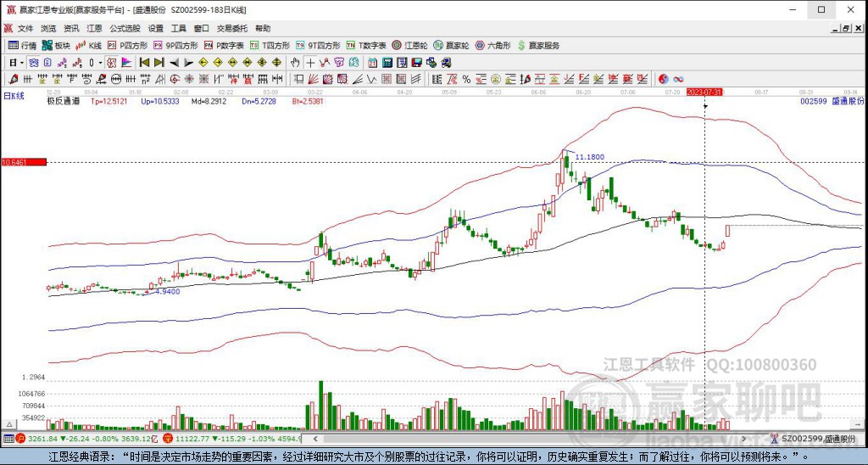Toggle the crosshair cursor tool
The width and height of the screenshot is (868, 465).
click(310, 63)
